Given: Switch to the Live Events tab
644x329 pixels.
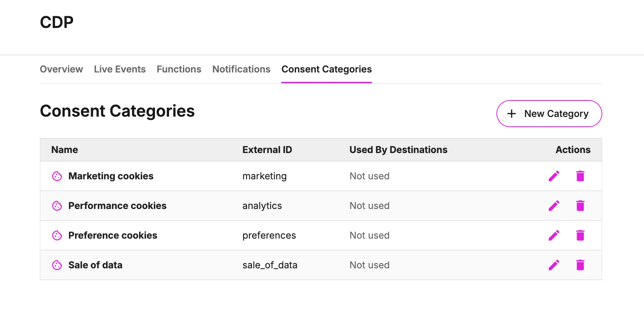Looking at the screenshot, I should tap(120, 69).
